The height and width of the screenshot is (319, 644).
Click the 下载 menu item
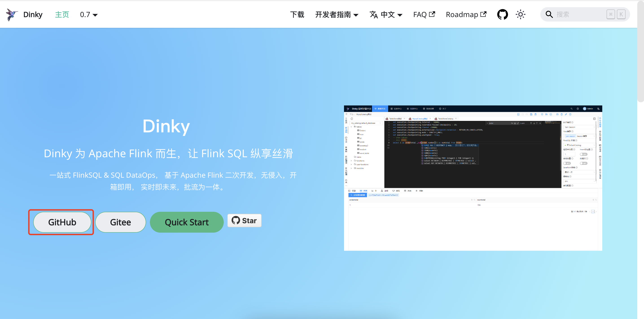click(297, 15)
